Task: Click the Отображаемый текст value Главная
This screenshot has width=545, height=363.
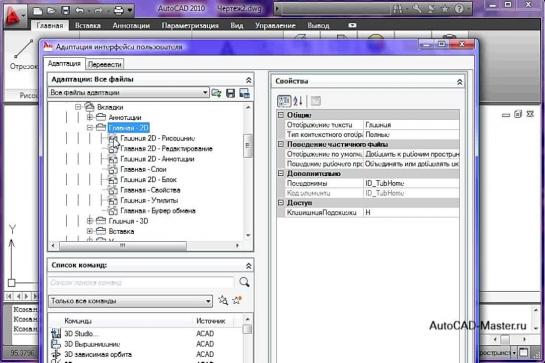Action: 378,125
